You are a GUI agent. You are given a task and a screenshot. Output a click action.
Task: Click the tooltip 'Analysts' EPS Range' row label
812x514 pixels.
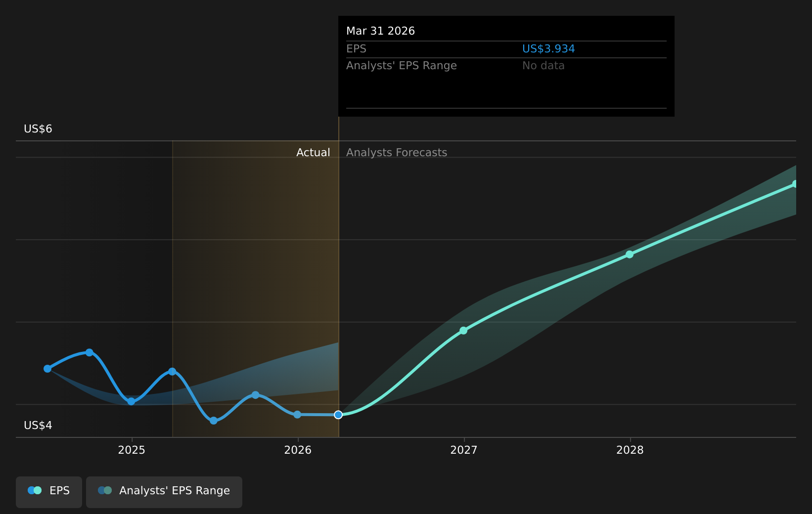402,66
